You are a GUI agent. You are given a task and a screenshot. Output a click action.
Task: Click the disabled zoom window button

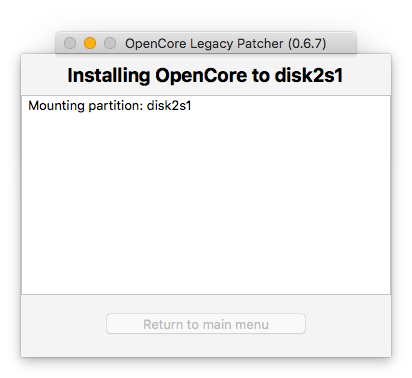click(x=110, y=43)
